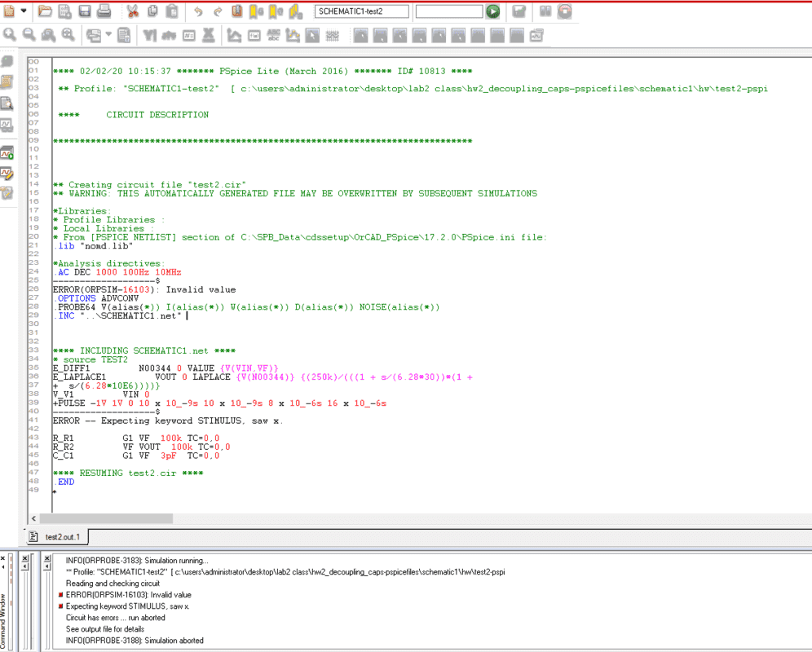Toggle the Pause simulation button
Viewport: 812px width, 652px height.
click(x=545, y=11)
